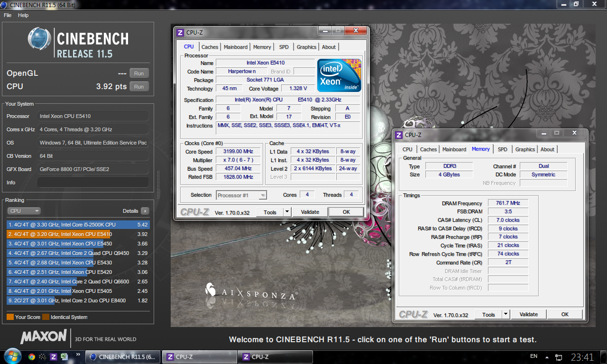Close the CPU-Z Memory window
The image size is (607, 364).
click(574, 133)
